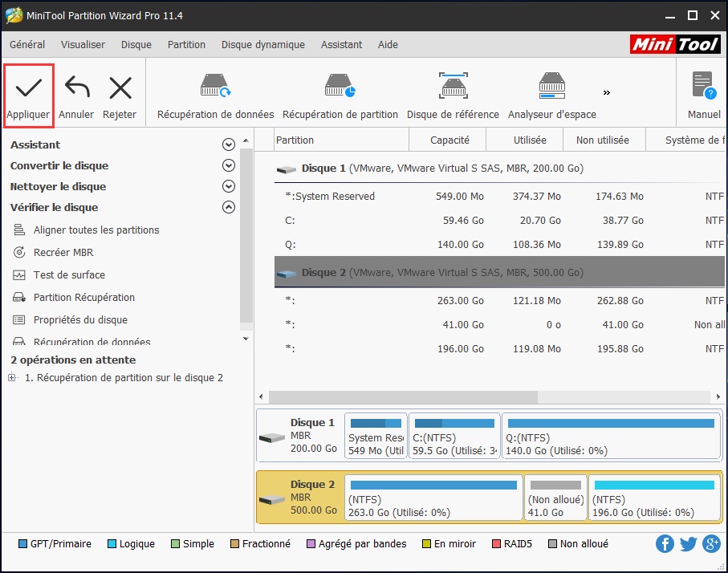Expand the Assistant section
The width and height of the screenshot is (728, 573).
click(x=229, y=145)
